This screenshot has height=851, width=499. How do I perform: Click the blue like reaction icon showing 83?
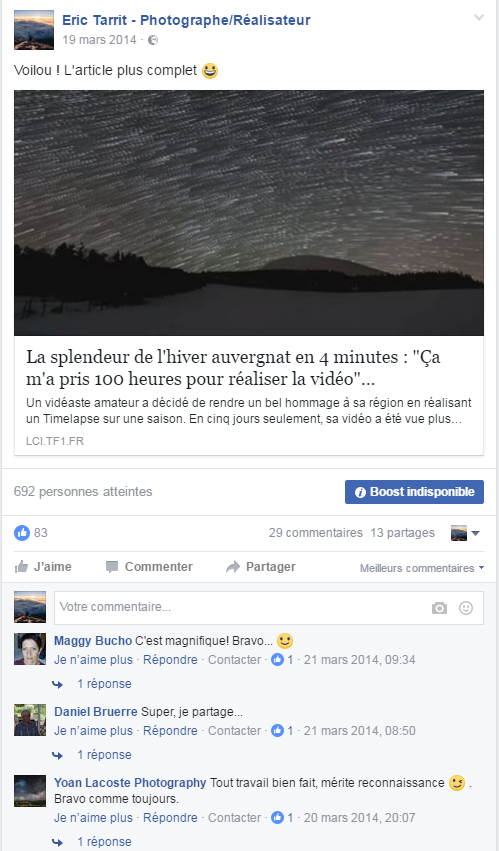point(22,533)
